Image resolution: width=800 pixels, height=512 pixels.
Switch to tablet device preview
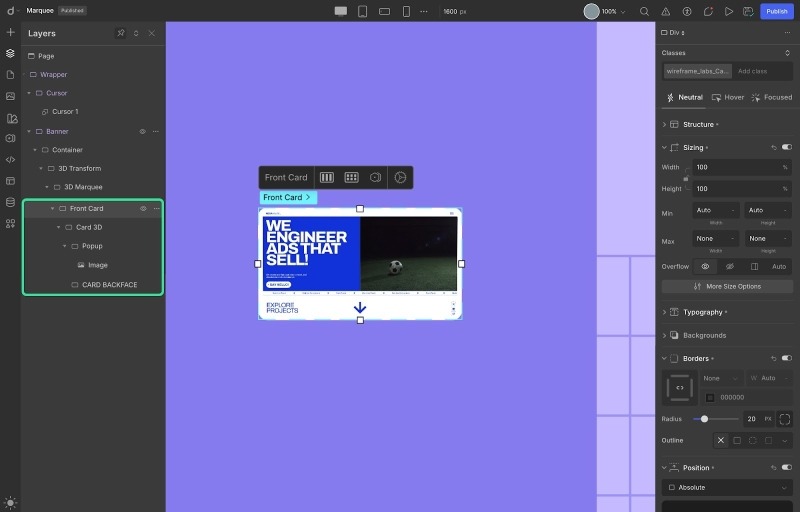(x=362, y=11)
